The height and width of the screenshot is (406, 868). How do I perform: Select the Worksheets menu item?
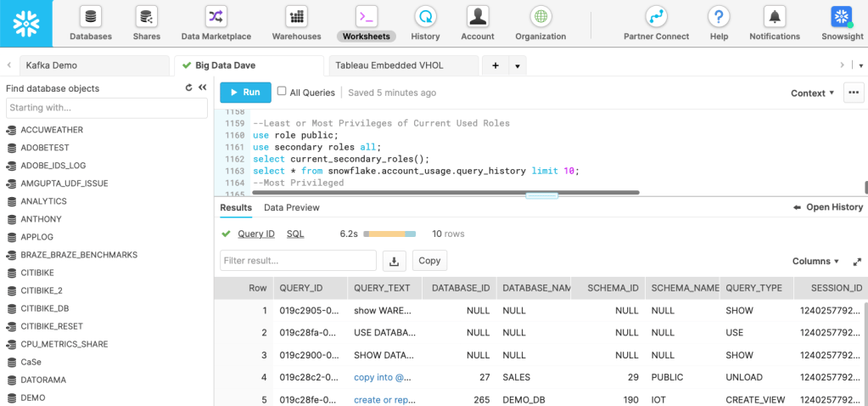tap(366, 37)
